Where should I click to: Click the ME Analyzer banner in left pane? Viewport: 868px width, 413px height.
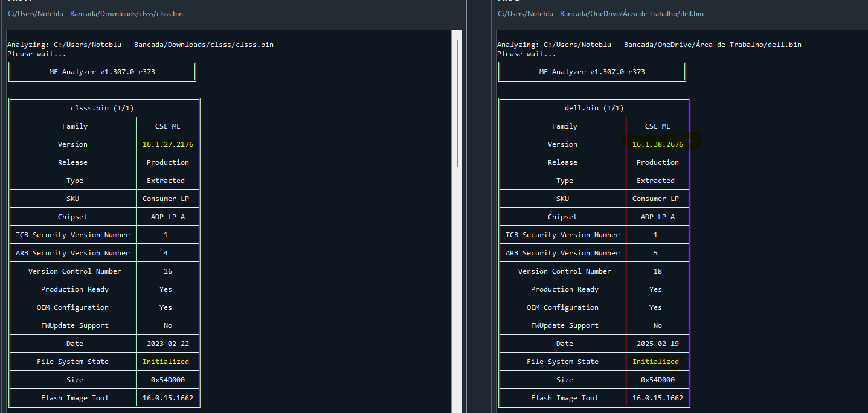102,72
